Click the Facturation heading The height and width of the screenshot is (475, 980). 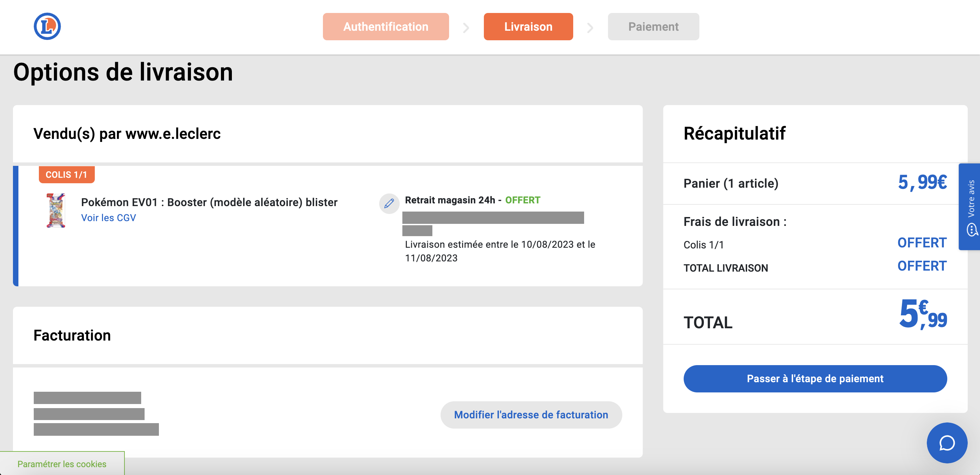pyautogui.click(x=72, y=335)
